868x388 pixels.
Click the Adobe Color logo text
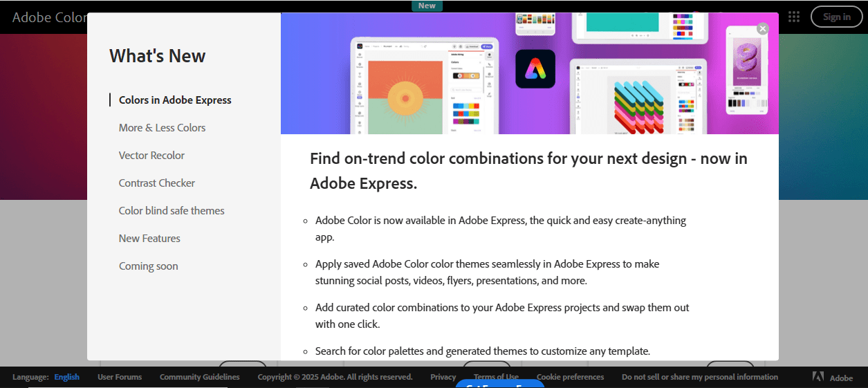(50, 17)
